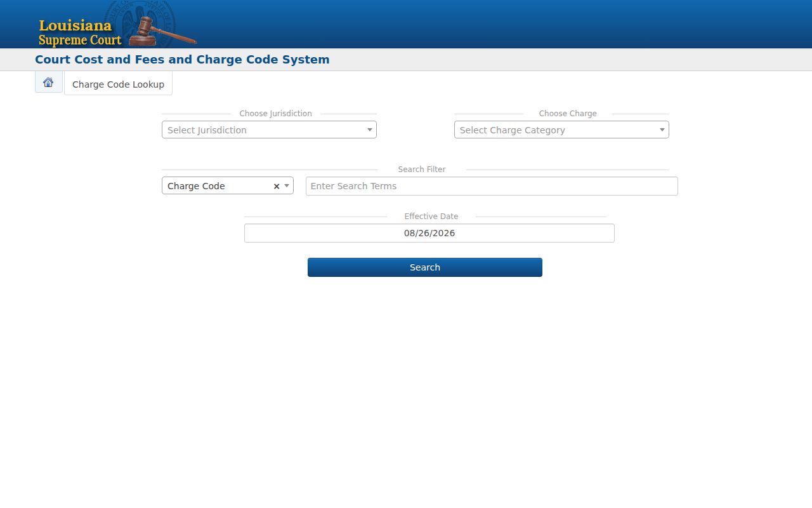
Task: Clear the Charge Code filter selection
Action: click(277, 186)
